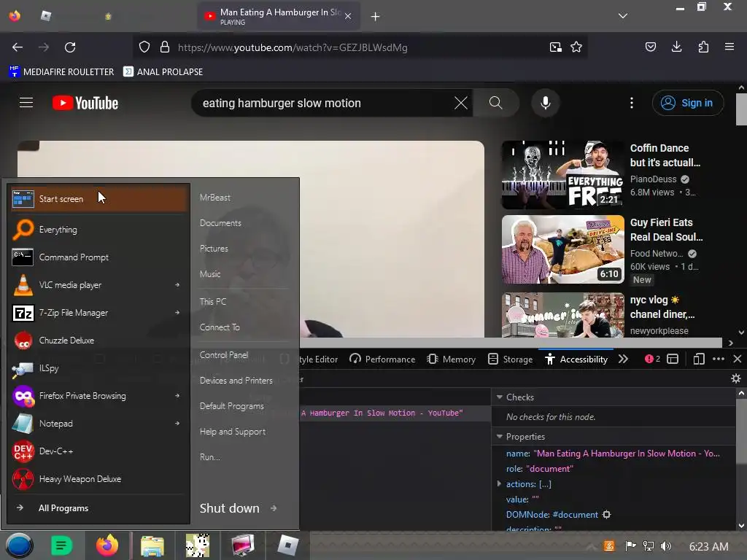The image size is (747, 560).
Task: Open the Everything search app in Start menu
Action: pyautogui.click(x=99, y=230)
